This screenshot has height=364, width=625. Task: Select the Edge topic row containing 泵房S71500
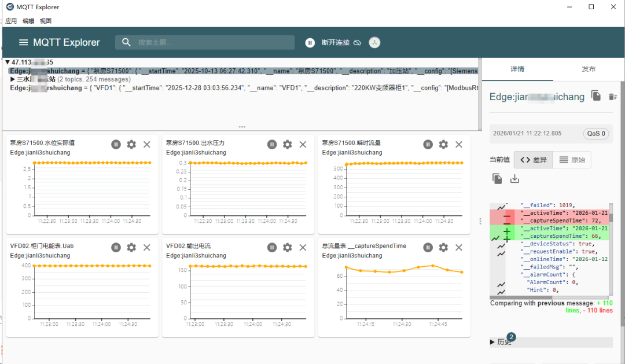243,71
